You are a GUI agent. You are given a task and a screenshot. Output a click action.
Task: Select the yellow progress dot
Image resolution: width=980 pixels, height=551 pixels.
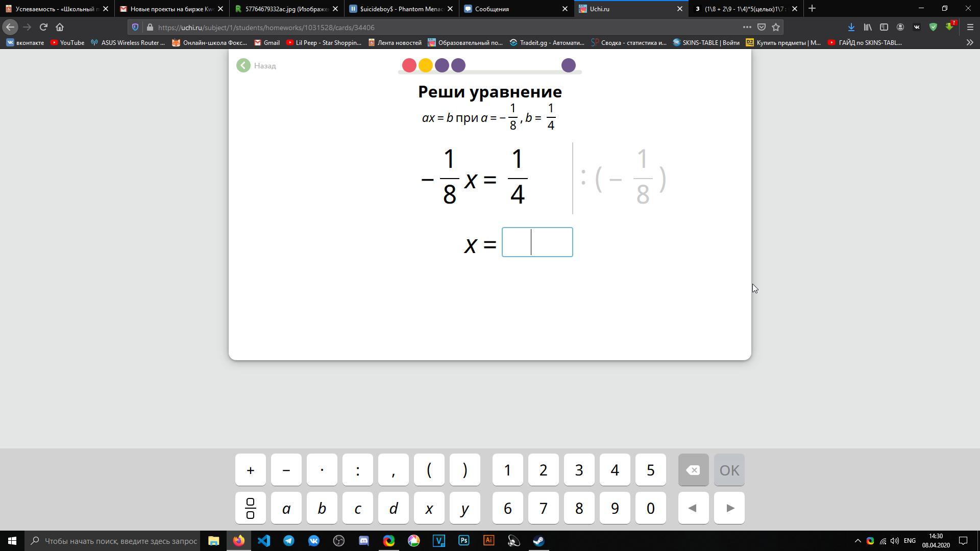tap(425, 65)
